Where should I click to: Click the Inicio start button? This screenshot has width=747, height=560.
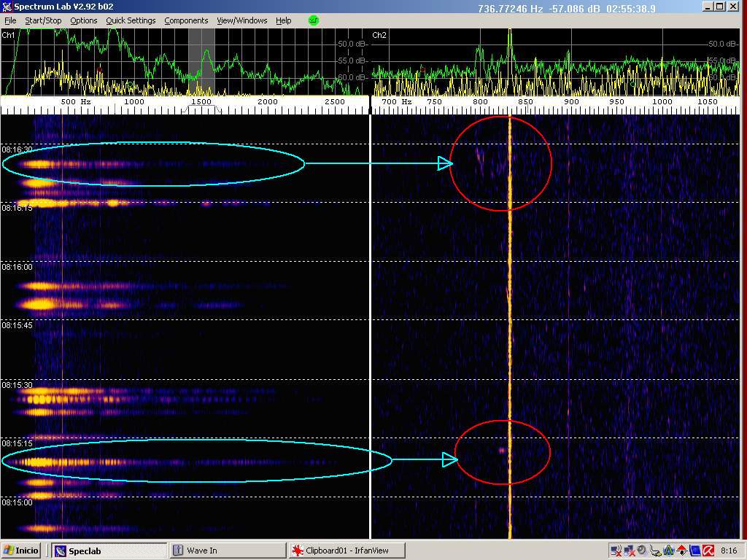pyautogui.click(x=22, y=551)
